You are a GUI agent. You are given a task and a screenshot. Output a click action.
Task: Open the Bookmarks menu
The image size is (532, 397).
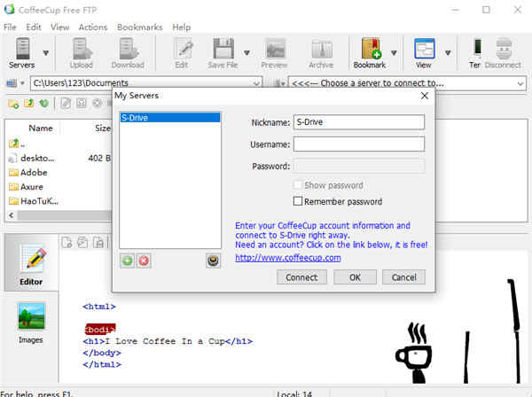click(140, 27)
